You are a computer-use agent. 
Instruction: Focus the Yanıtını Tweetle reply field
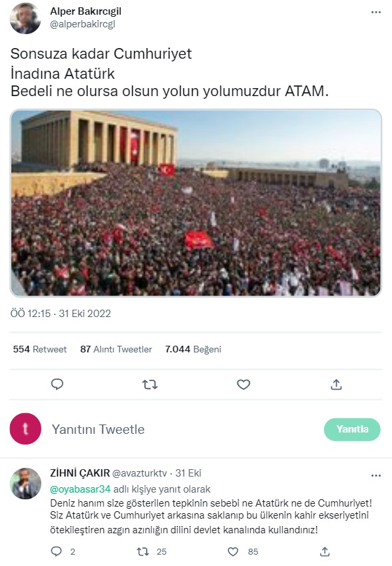[180, 429]
